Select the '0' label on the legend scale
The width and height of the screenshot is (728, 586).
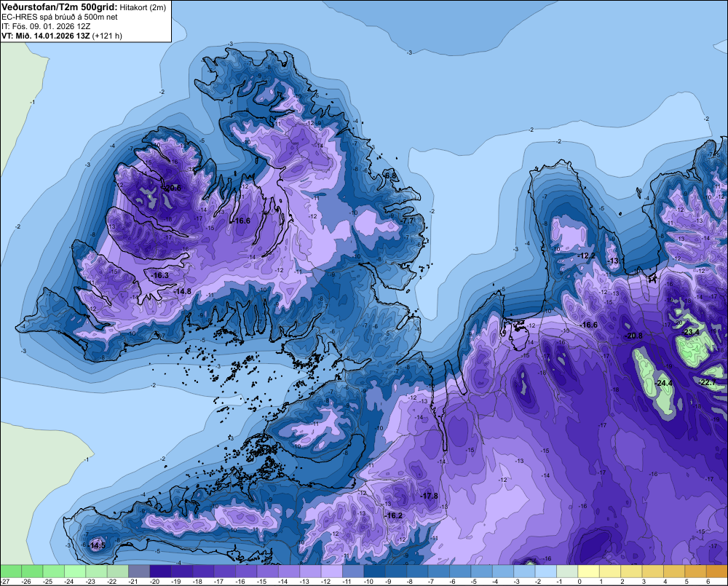click(x=579, y=582)
